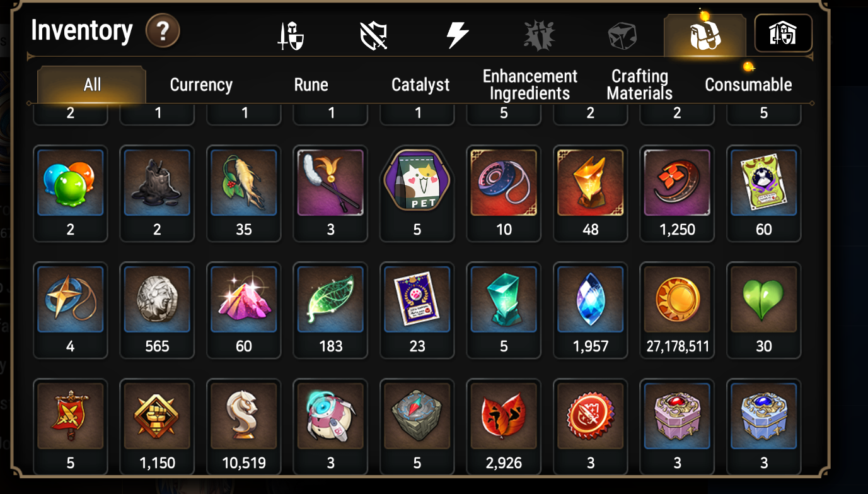Image resolution: width=868 pixels, height=494 pixels.
Task: Open the Consumable tab
Action: point(748,85)
